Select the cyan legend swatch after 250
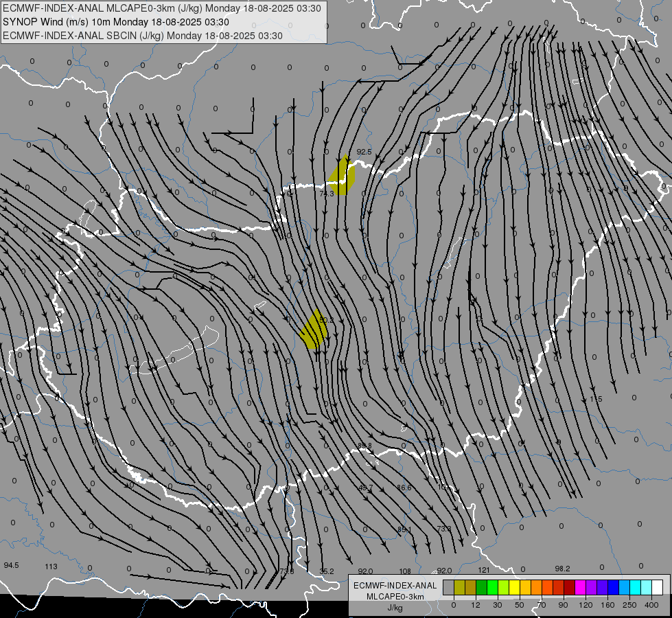The height and width of the screenshot is (618, 672). click(635, 588)
